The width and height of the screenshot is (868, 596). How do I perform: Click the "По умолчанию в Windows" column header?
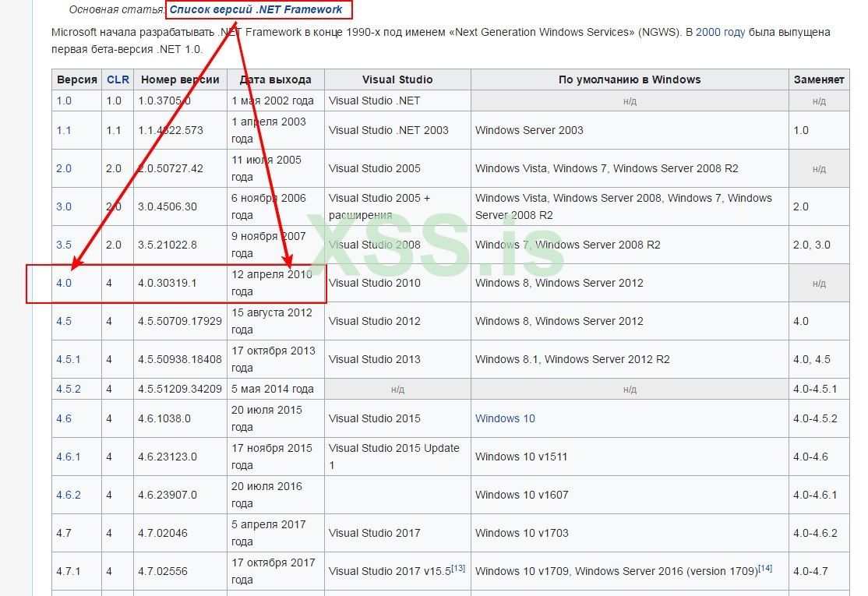629,79
